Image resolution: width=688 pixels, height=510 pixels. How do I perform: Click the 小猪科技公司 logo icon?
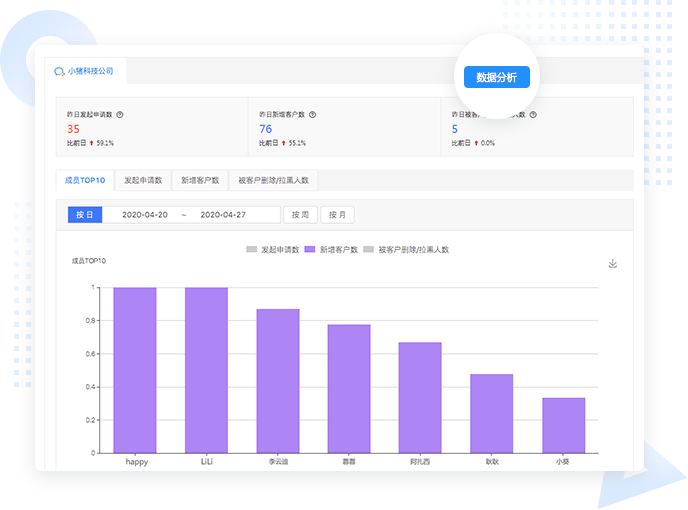tap(60, 72)
